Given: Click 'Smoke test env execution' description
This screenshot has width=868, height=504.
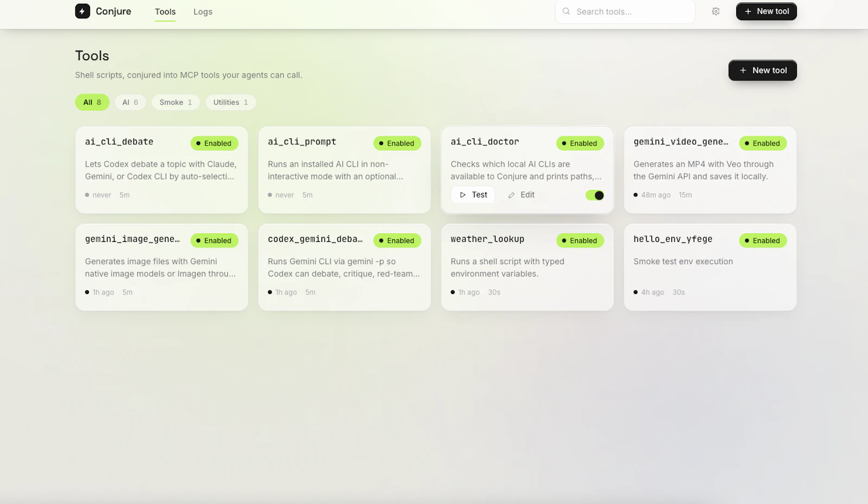Looking at the screenshot, I should [x=683, y=261].
